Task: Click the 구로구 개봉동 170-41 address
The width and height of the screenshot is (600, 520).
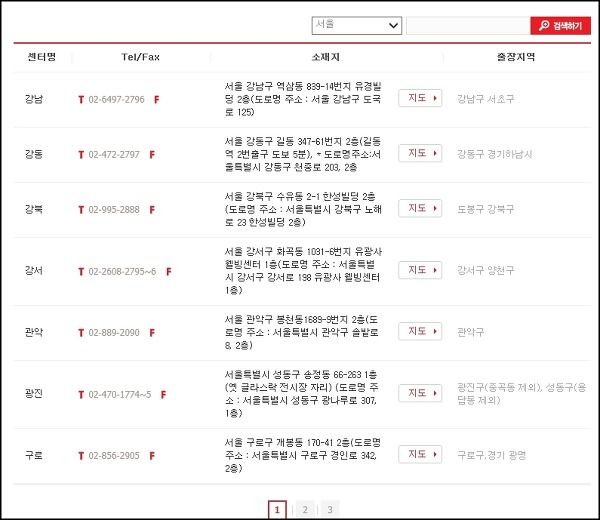Action: coord(303,455)
